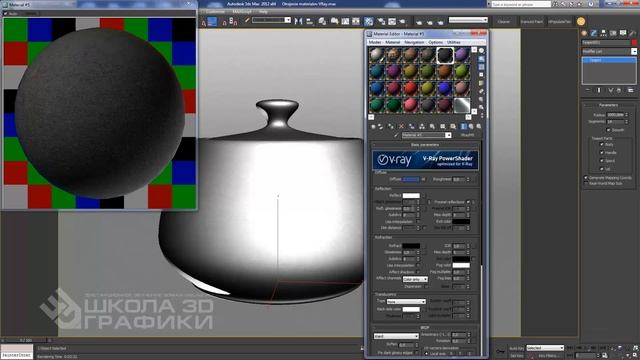640x360 pixels.
Task: Click the Get Material icon
Action: [x=373, y=127]
